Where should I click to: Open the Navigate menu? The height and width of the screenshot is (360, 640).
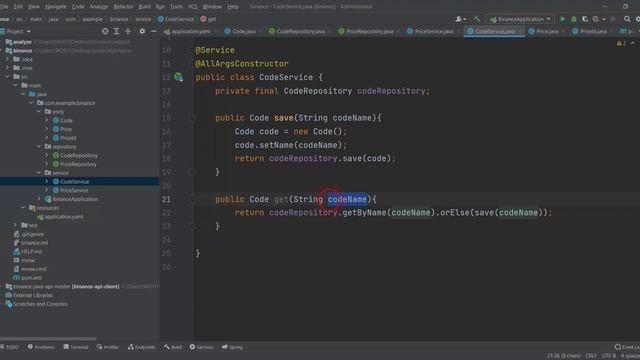point(56,7)
